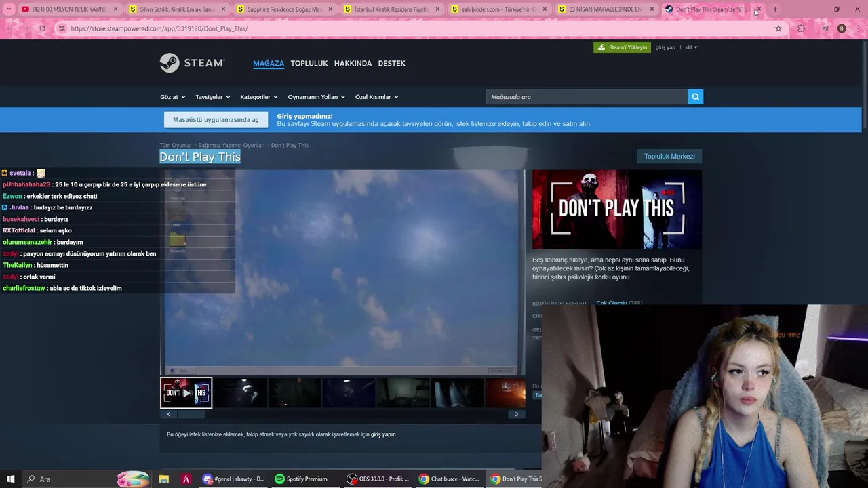Open the DESTEK support page
Viewport: 868px width, 488px height.
(x=391, y=63)
